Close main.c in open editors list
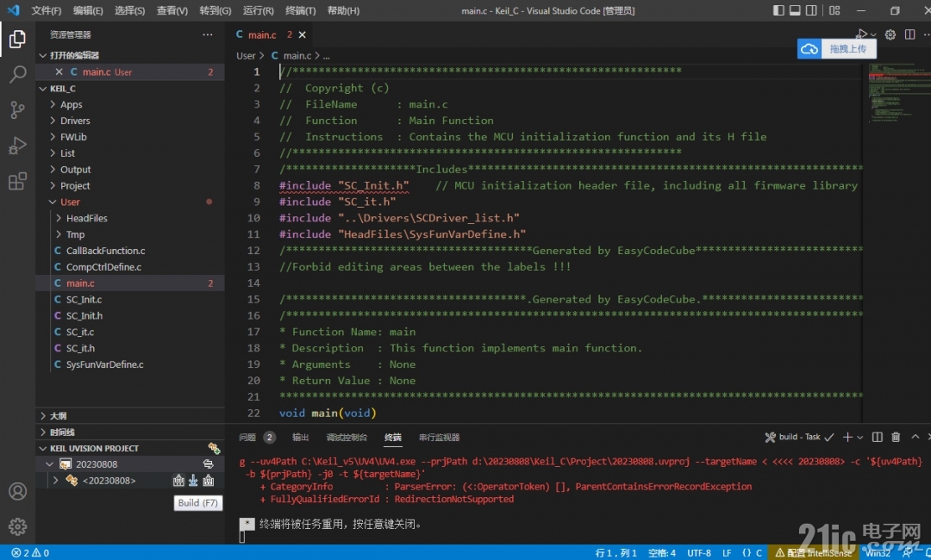This screenshot has width=931, height=560. [x=59, y=72]
